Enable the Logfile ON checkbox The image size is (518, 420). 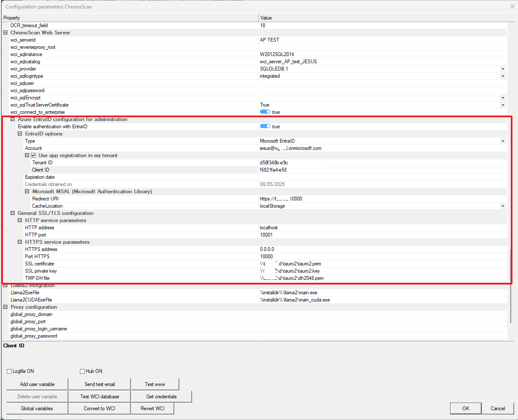click(x=9, y=371)
